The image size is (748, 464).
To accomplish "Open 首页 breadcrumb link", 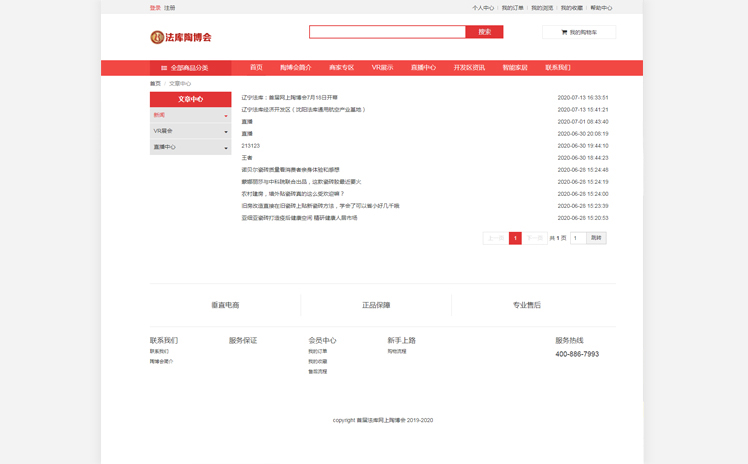I will [x=155, y=84].
